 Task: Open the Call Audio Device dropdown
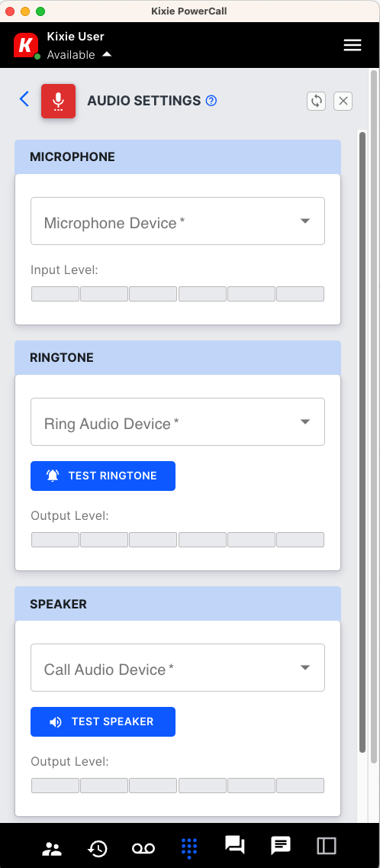tap(178, 668)
